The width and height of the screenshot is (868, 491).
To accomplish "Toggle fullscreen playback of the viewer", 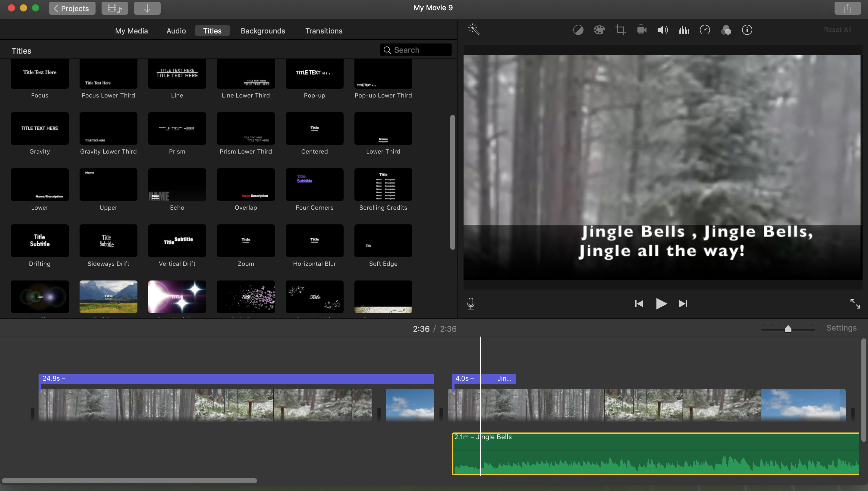I will [x=855, y=303].
